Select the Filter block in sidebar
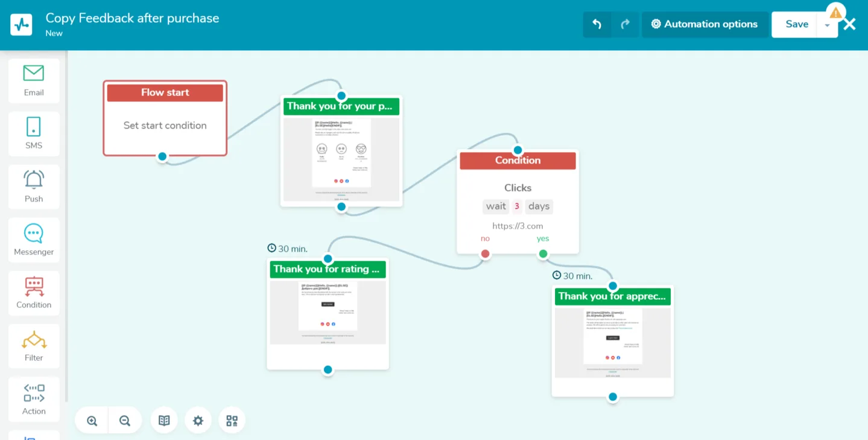Viewport: 868px width, 440px height. (x=34, y=345)
